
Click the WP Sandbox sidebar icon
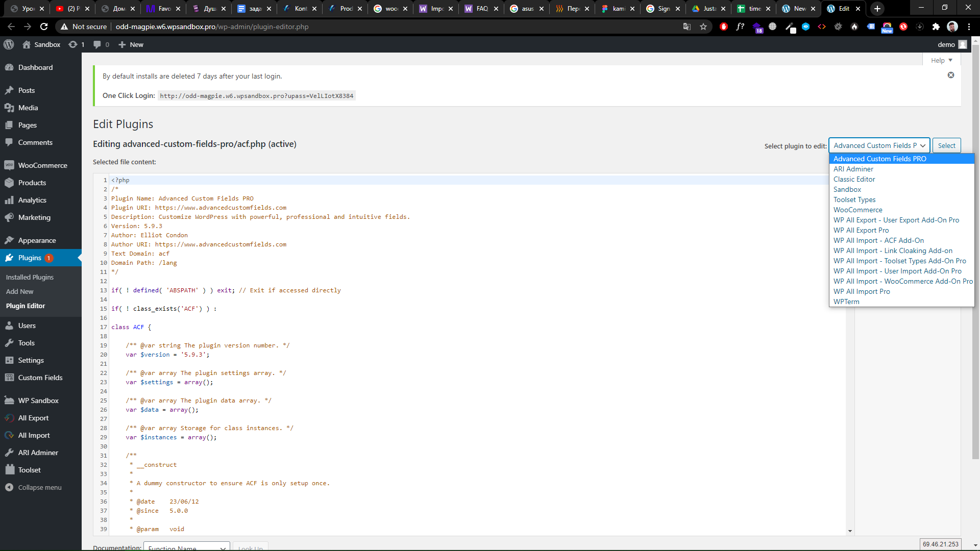pyautogui.click(x=9, y=400)
